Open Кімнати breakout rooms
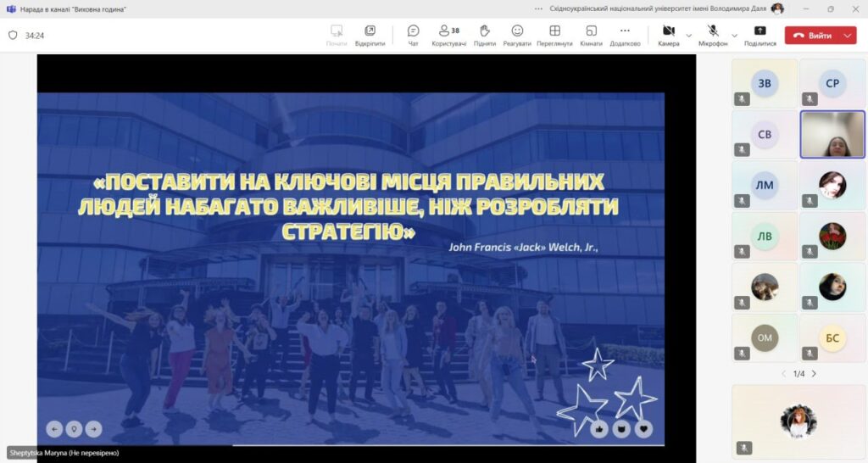 (591, 36)
